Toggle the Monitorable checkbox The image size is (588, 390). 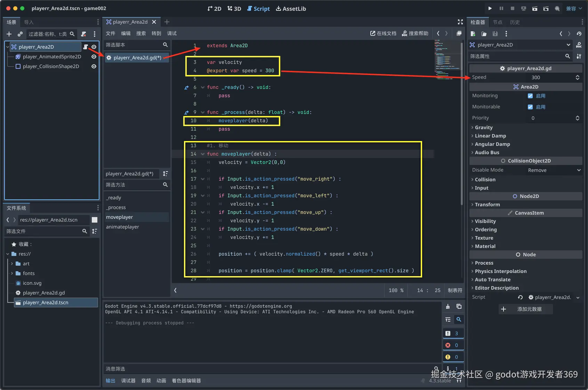point(530,107)
